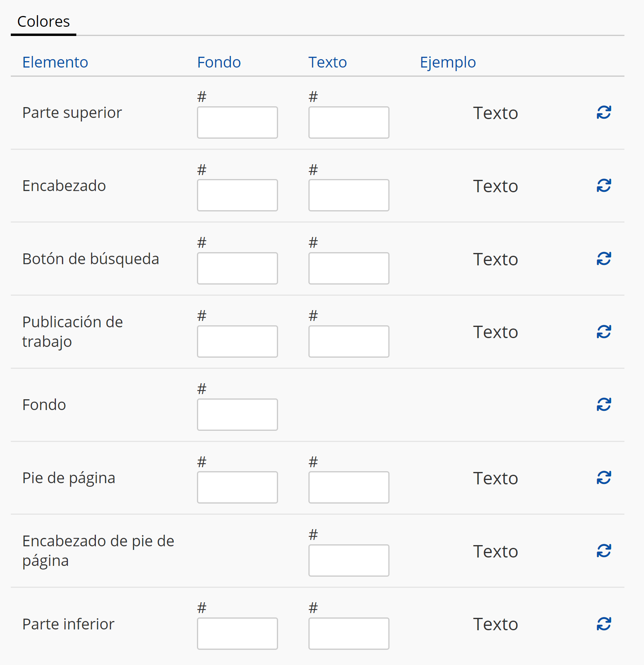Focus Parte superior background color field
The height and width of the screenshot is (665, 644).
pyautogui.click(x=237, y=122)
